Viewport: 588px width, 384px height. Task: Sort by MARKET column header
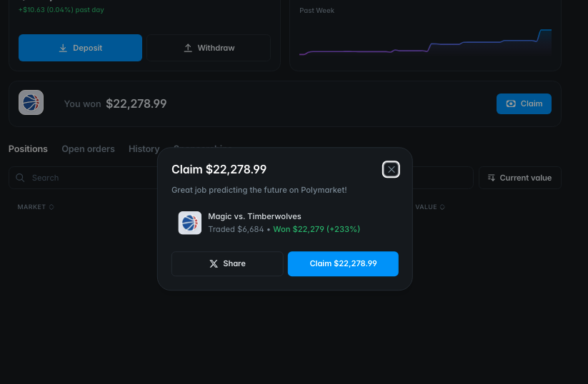click(x=36, y=207)
